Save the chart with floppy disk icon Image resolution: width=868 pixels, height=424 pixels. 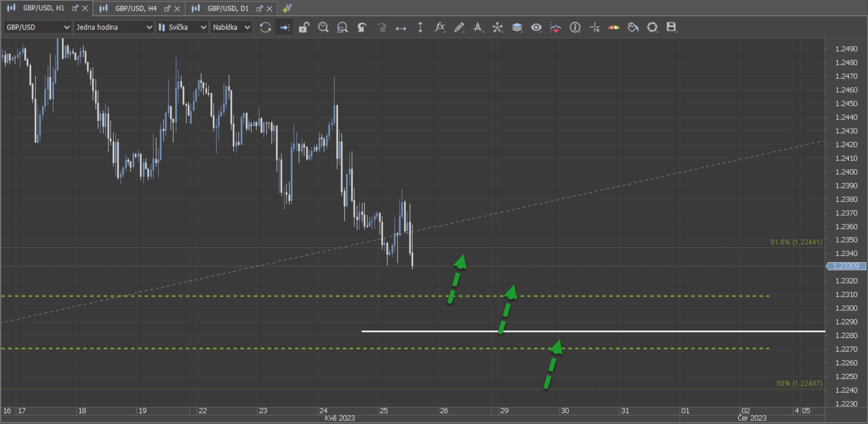[671, 27]
